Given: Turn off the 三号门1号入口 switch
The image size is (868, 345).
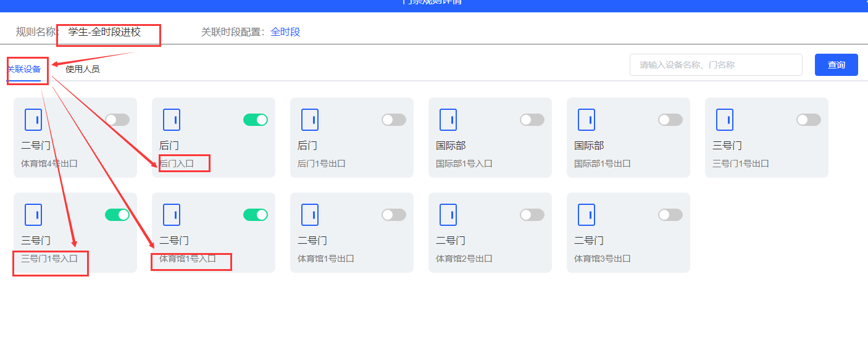Looking at the screenshot, I should pyautogui.click(x=117, y=215).
